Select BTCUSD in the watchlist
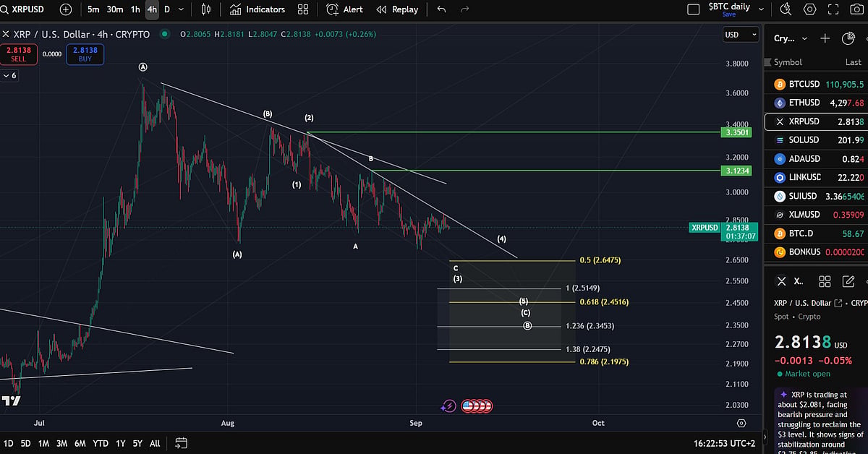The image size is (868, 454). tap(816, 84)
